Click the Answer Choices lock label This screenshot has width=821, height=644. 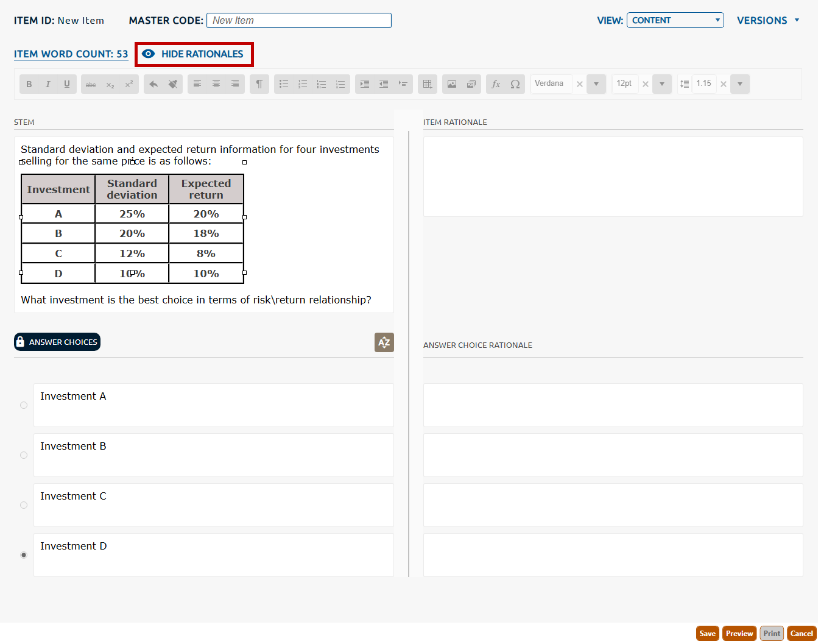(x=57, y=342)
